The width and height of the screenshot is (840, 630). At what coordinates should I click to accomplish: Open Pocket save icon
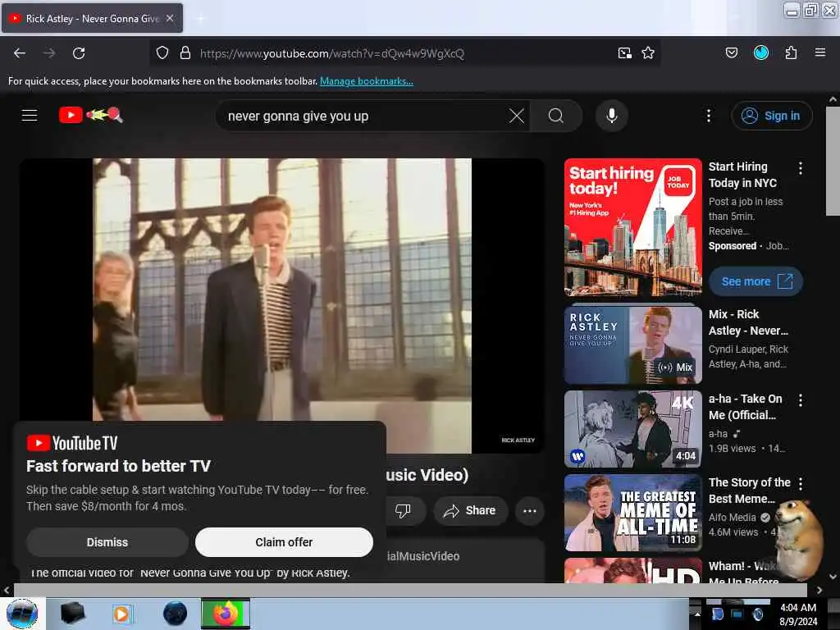pyautogui.click(x=732, y=52)
